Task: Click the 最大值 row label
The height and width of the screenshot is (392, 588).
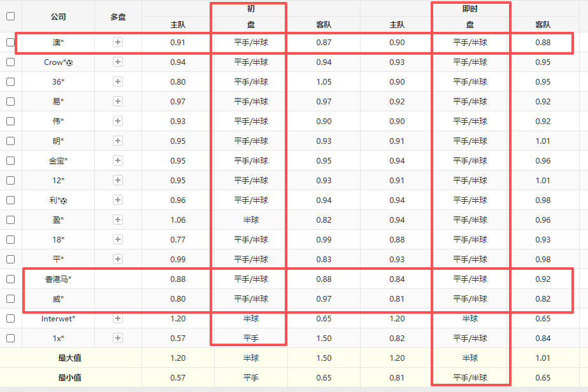Action: [x=69, y=358]
